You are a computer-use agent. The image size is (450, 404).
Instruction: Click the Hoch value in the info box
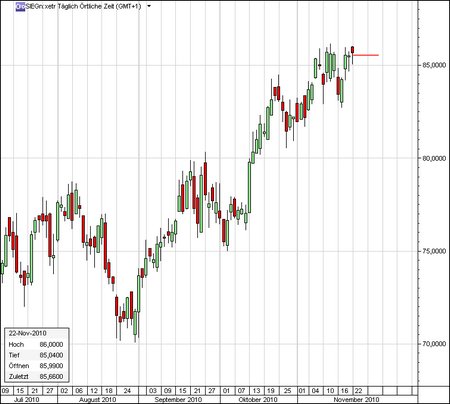coord(51,344)
